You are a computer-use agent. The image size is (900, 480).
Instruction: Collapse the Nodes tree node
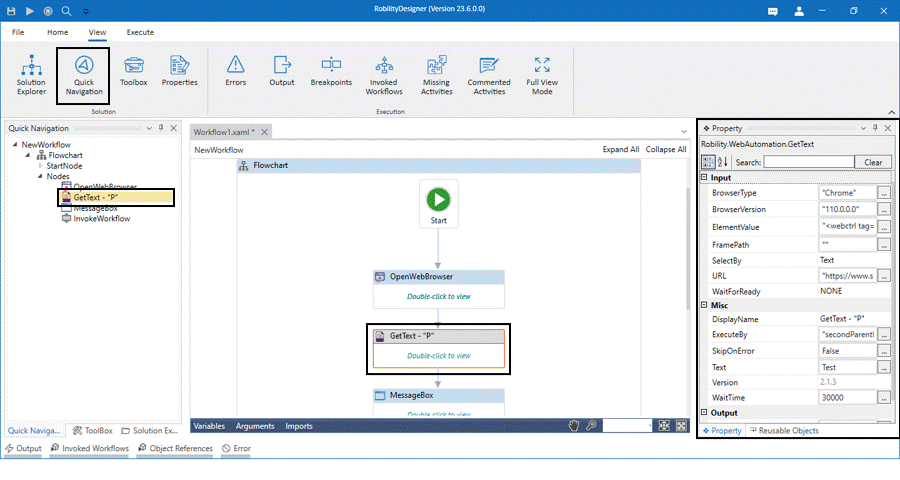pos(40,176)
